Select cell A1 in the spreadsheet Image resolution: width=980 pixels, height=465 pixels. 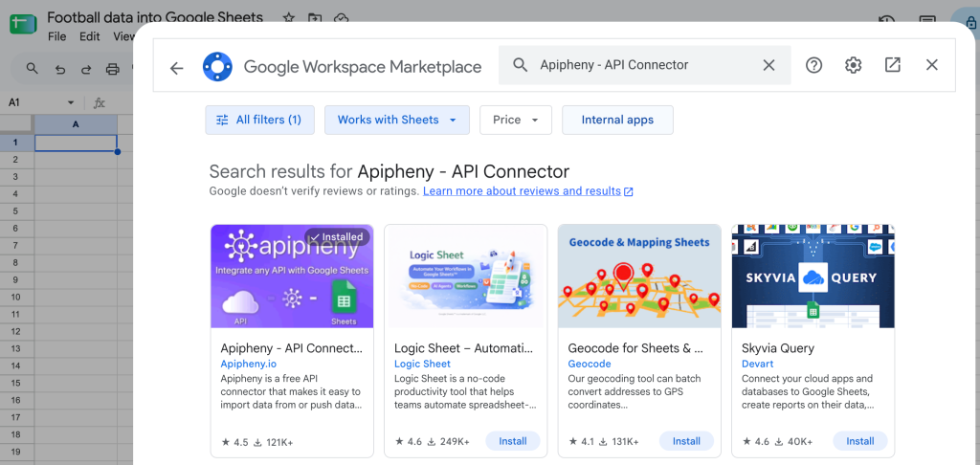[76, 143]
